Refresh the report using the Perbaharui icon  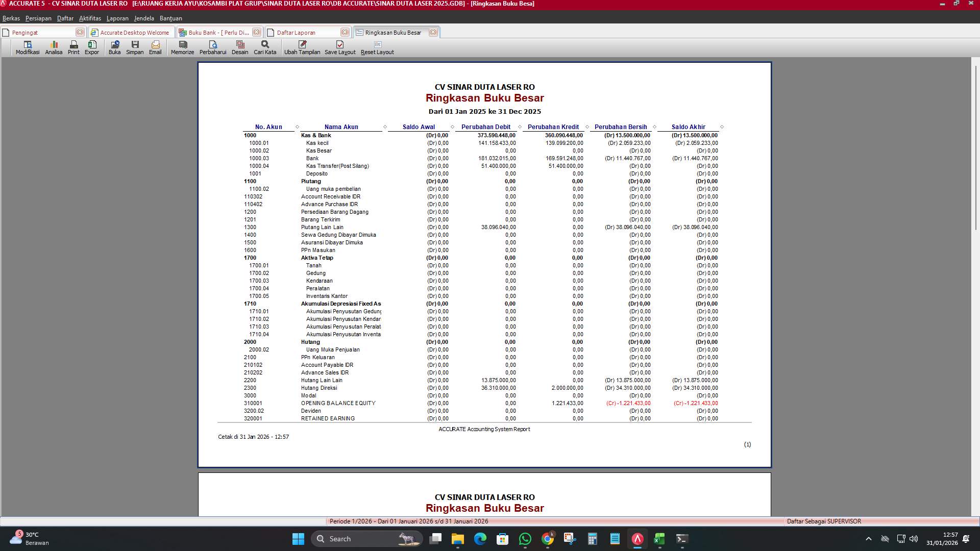[213, 48]
